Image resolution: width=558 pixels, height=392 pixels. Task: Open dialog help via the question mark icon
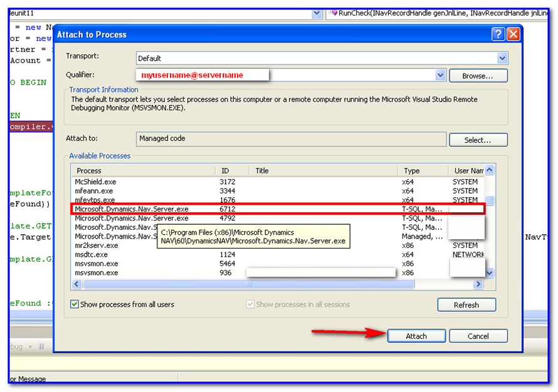498,34
